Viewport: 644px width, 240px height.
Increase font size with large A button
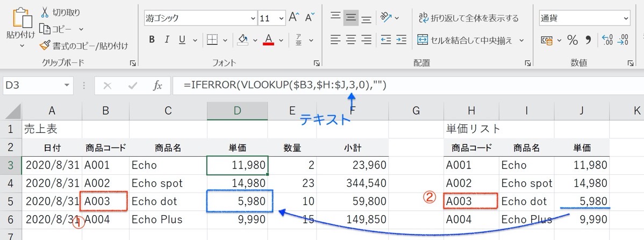(x=294, y=17)
